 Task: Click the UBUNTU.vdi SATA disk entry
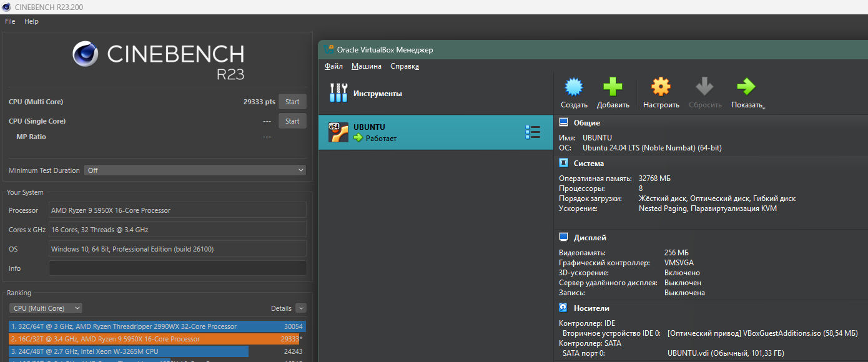click(x=726, y=353)
